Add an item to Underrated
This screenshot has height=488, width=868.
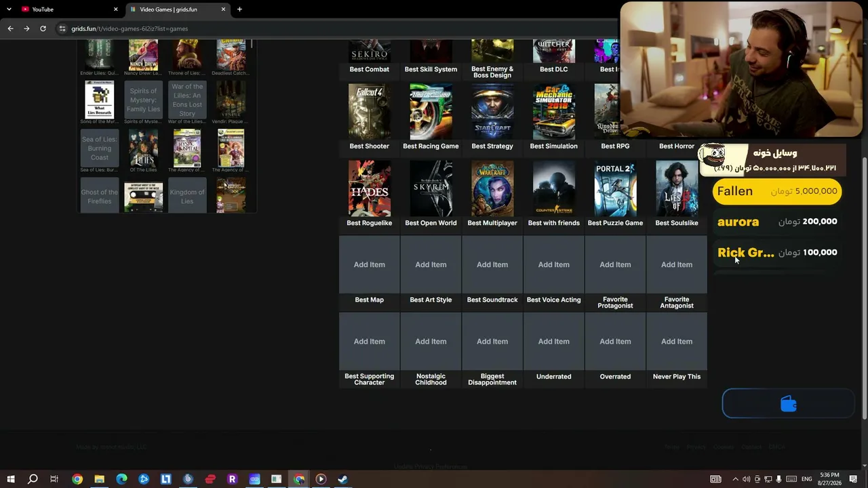553,341
